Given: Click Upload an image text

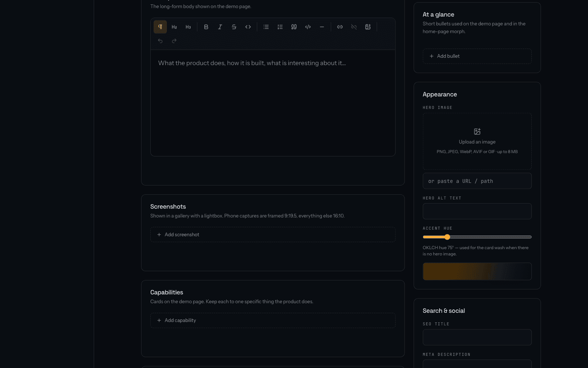Looking at the screenshot, I should [477, 142].
